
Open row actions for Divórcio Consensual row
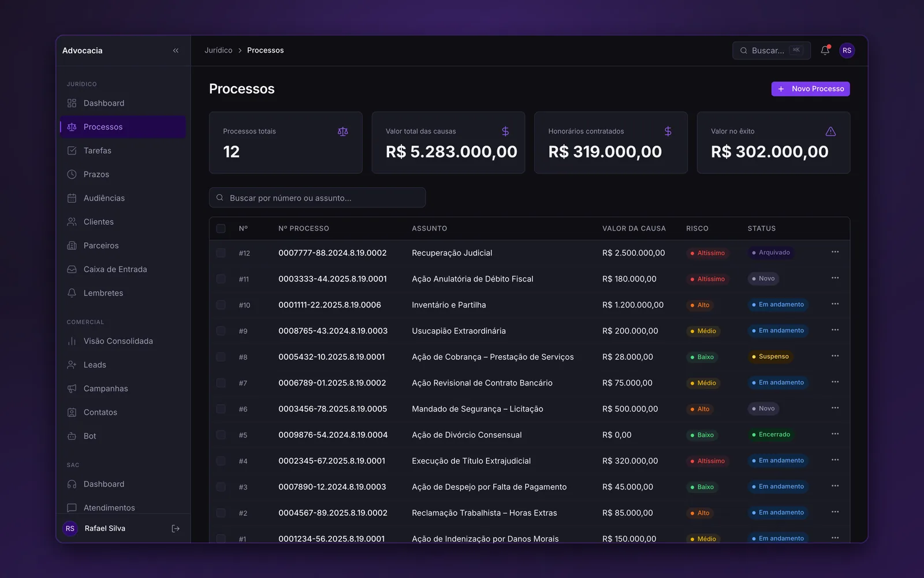point(835,434)
